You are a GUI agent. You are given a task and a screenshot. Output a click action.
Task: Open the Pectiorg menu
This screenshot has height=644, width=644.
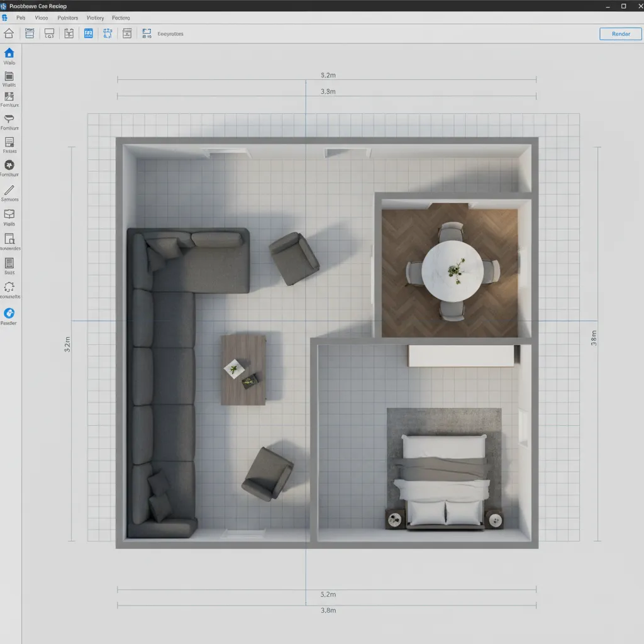[121, 18]
